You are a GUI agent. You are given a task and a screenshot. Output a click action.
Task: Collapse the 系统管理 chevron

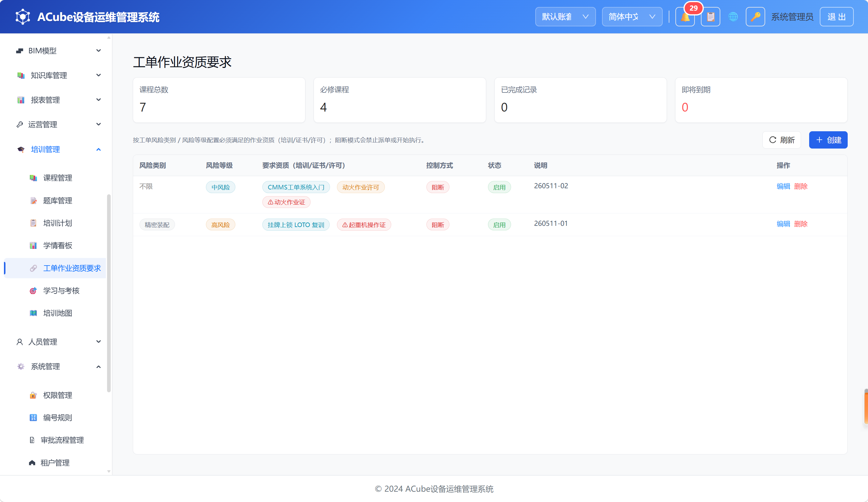(x=99, y=367)
